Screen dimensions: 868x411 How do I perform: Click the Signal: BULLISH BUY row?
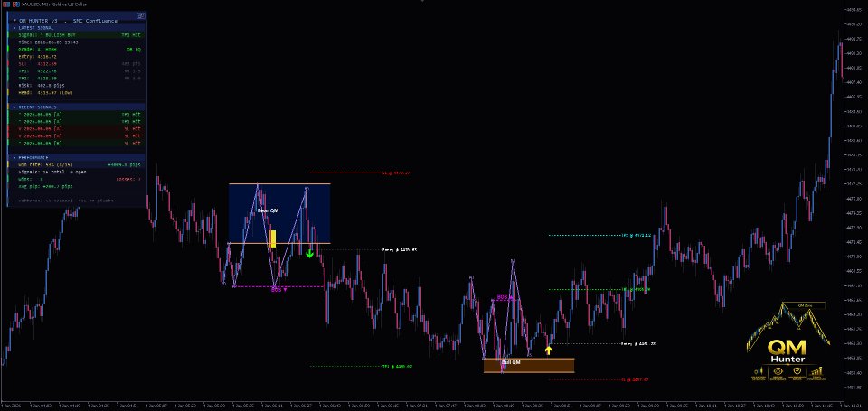[77, 35]
